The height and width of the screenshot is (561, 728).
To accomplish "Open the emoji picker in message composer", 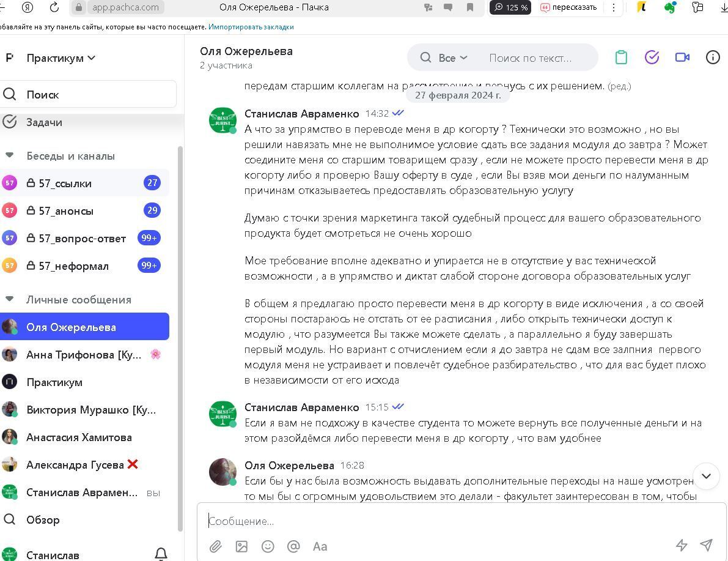I will 268,546.
